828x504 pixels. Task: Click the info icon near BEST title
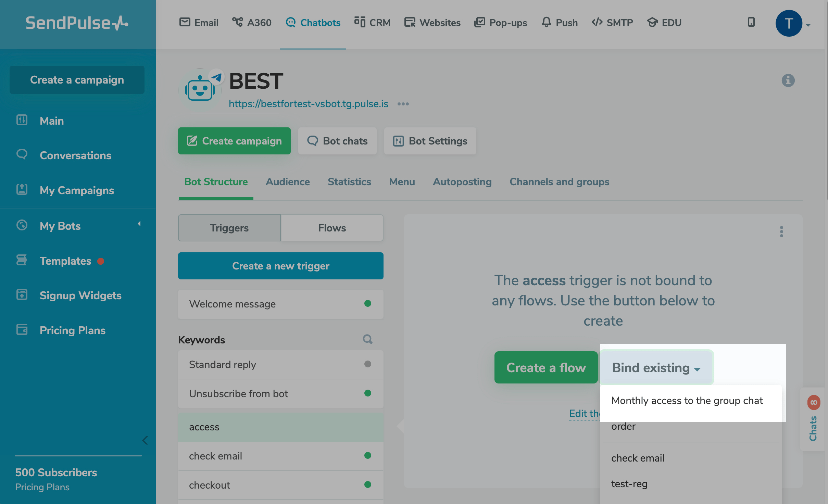click(788, 80)
